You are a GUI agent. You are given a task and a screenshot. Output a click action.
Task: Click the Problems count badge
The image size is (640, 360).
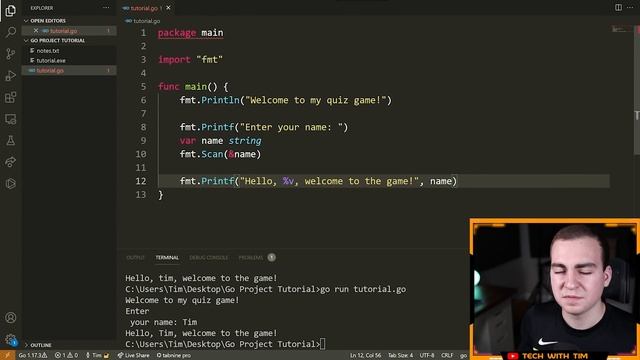(x=271, y=258)
